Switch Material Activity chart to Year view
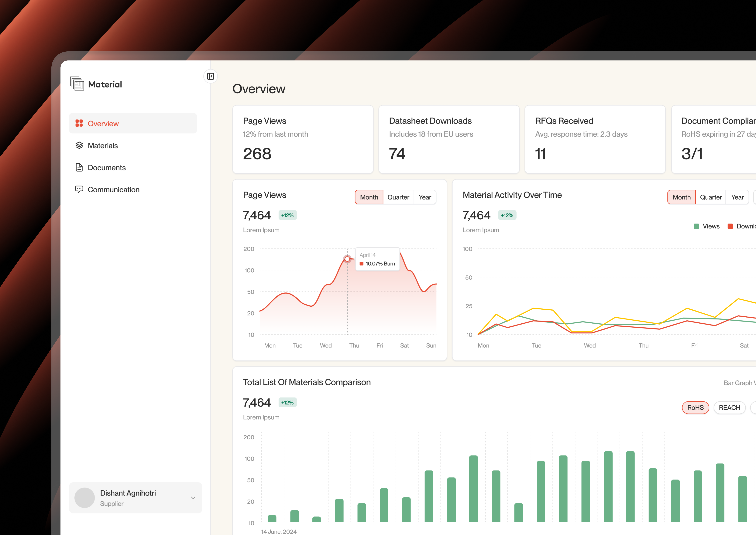756x535 pixels. coord(738,197)
